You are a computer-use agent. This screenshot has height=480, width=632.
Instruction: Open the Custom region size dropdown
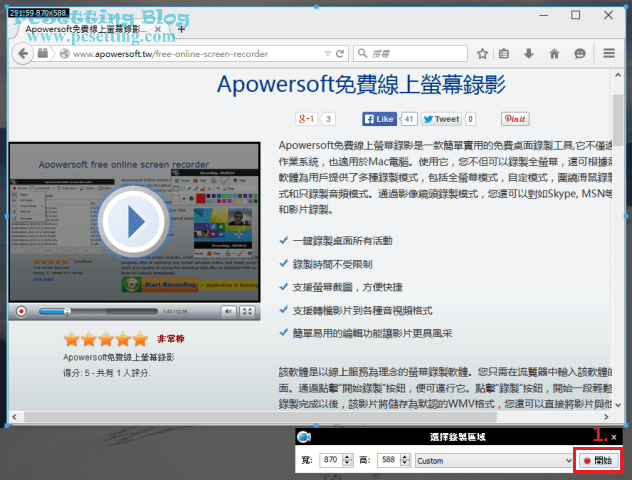coord(494,460)
